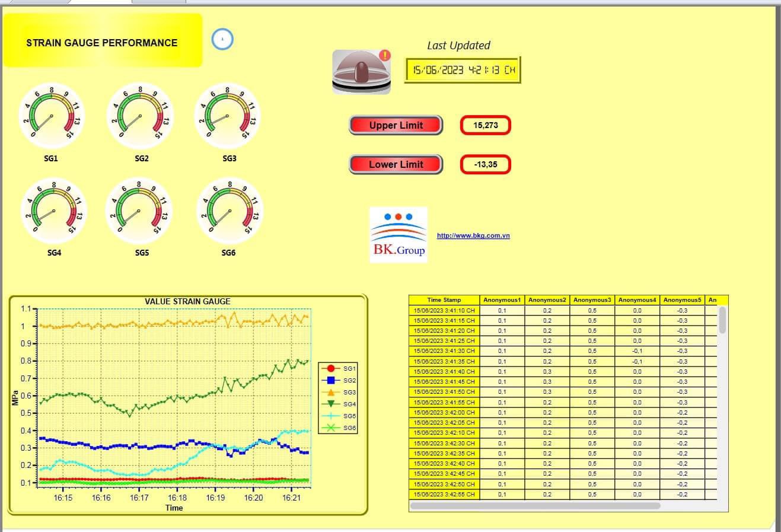Image resolution: width=781 pixels, height=532 pixels.
Task: Select the SG3 dial gauge
Action: [x=228, y=116]
